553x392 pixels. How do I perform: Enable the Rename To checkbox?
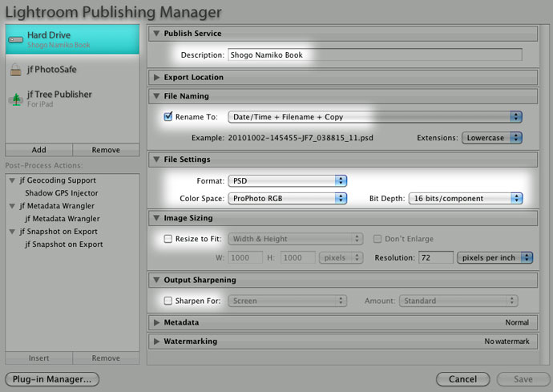pyautogui.click(x=168, y=116)
